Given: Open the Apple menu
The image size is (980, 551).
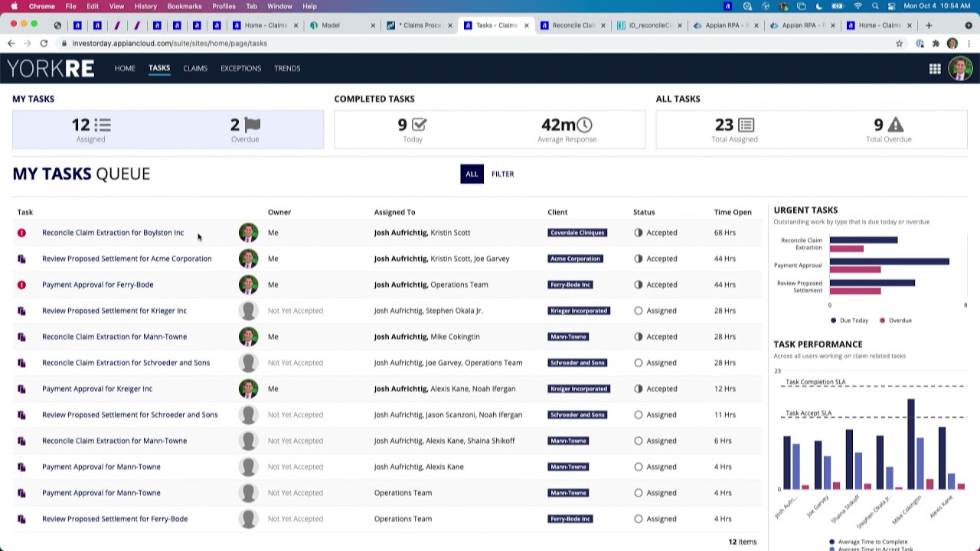Looking at the screenshot, I should (14, 6).
